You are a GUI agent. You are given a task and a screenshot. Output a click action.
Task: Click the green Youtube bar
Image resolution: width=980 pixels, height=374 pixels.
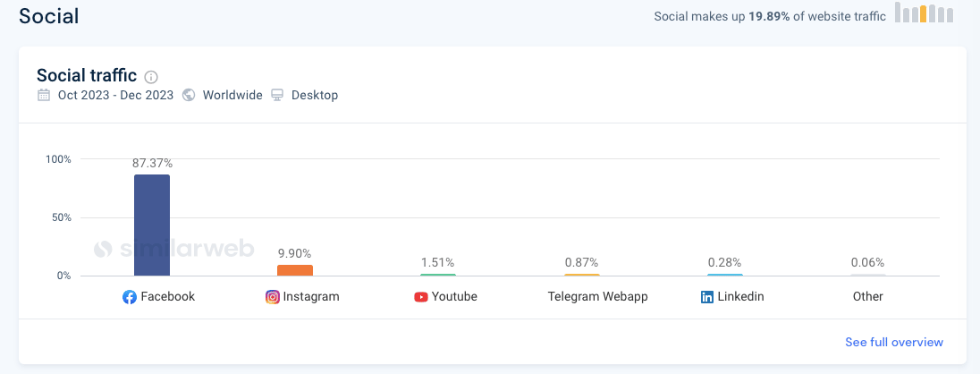click(438, 275)
